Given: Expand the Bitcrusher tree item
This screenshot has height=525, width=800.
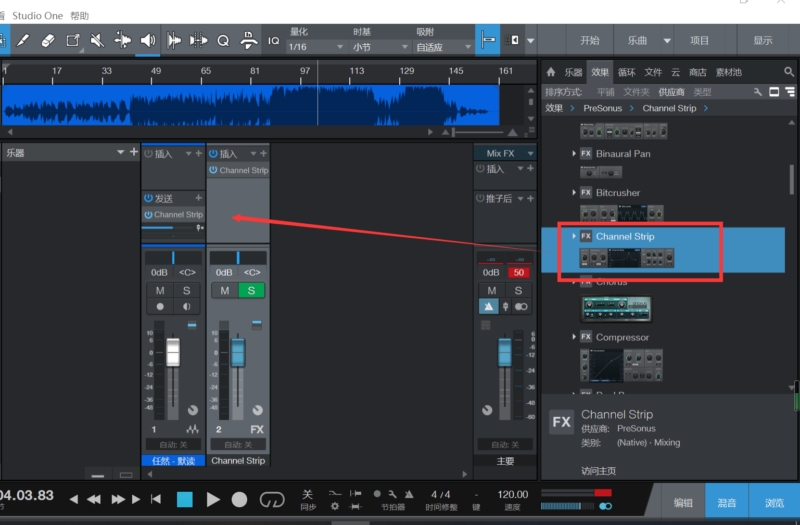Looking at the screenshot, I should [x=574, y=192].
